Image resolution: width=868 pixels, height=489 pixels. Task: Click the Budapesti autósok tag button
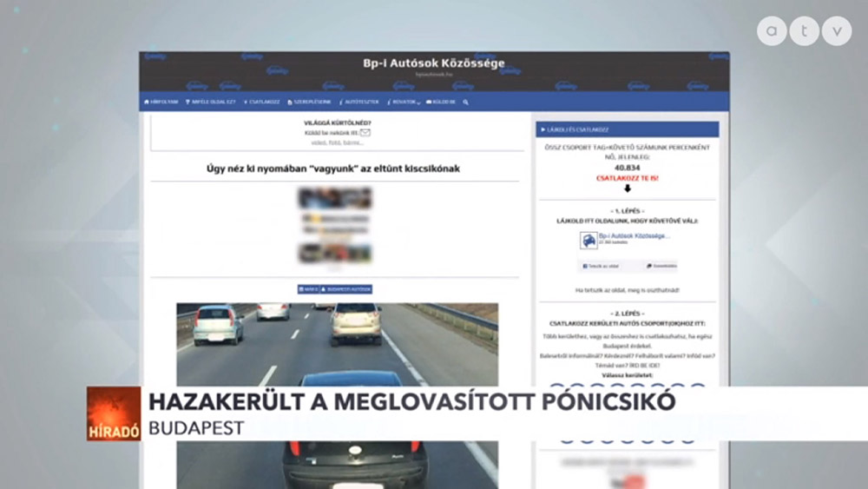346,289
